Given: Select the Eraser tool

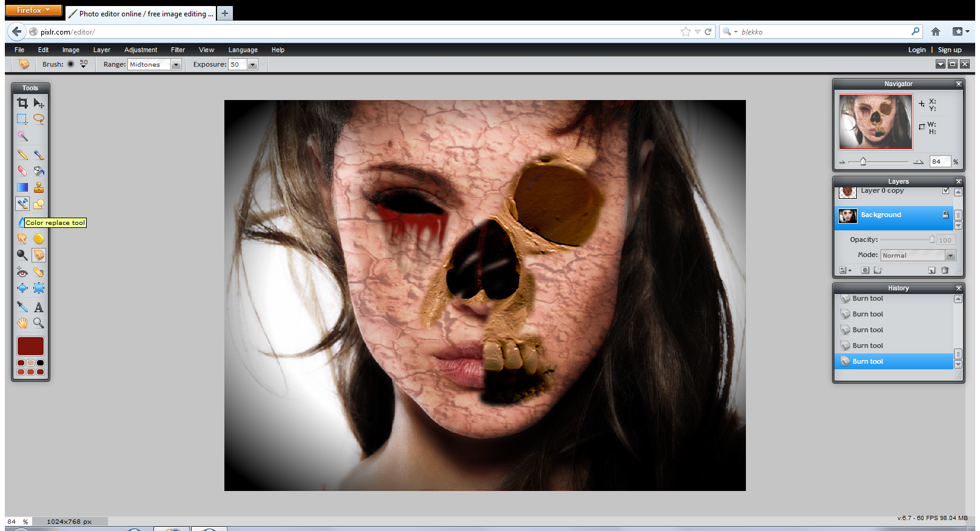Looking at the screenshot, I should 22,171.
